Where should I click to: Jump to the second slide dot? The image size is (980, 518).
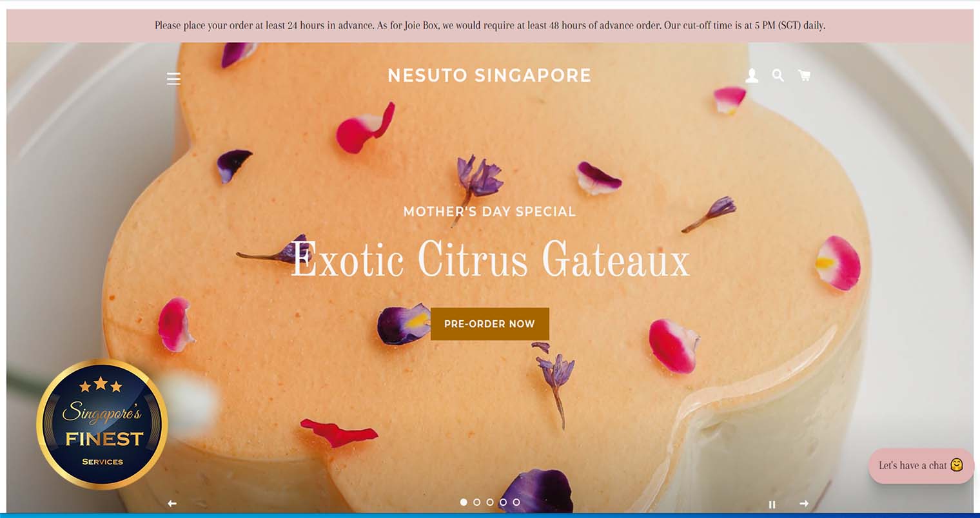[x=476, y=502]
